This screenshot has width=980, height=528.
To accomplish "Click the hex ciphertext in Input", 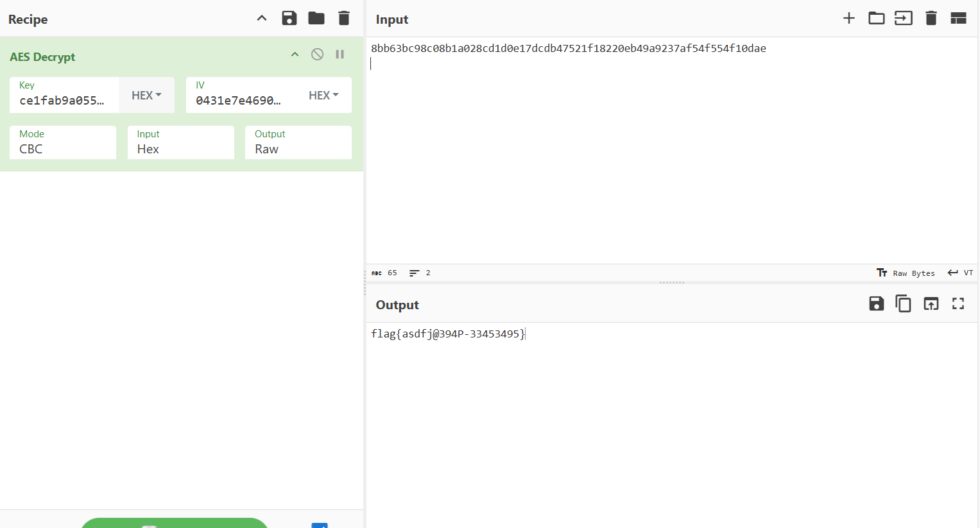I will pos(569,48).
